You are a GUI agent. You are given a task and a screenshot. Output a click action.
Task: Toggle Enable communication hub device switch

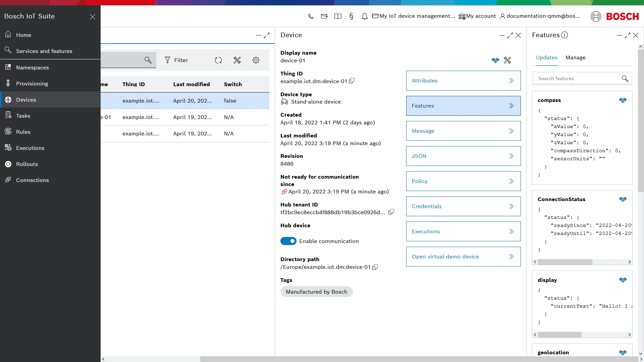tap(288, 241)
